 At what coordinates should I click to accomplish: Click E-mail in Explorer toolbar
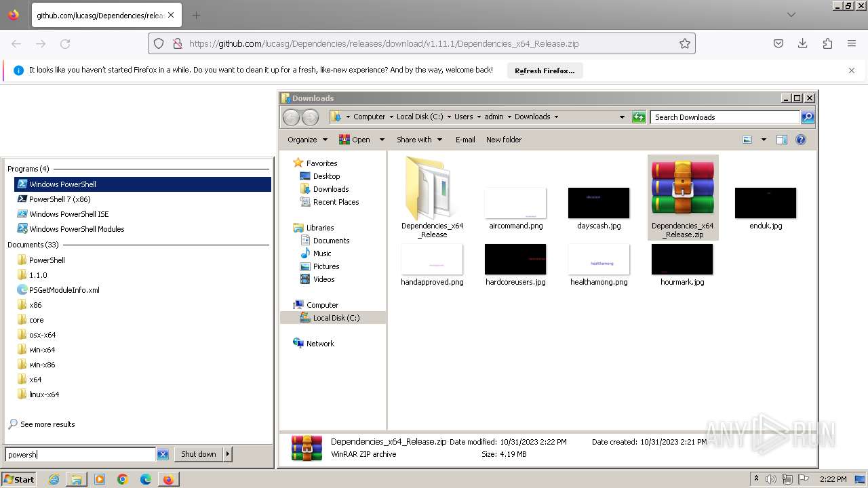click(465, 140)
